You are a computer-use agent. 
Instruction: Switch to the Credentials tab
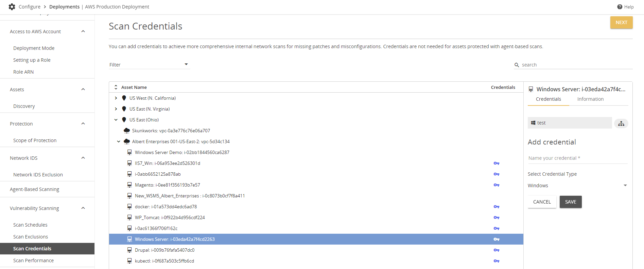coord(549,99)
